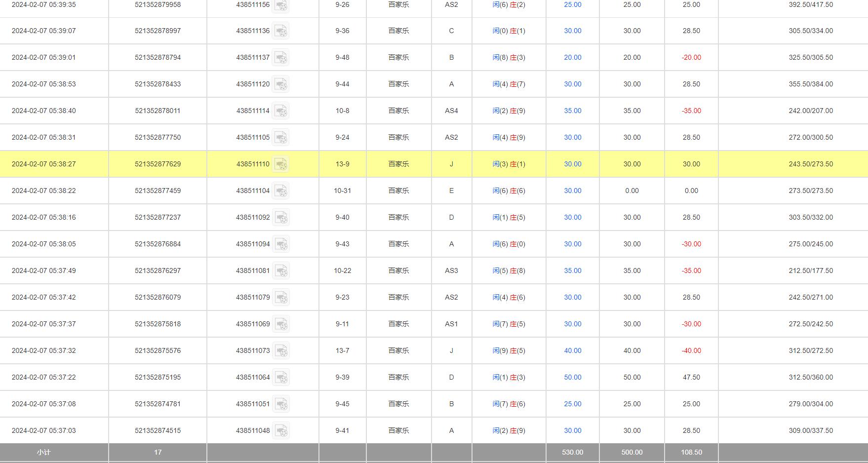Select order number 521352875195
This screenshot has height=463, width=868.
pos(158,377)
